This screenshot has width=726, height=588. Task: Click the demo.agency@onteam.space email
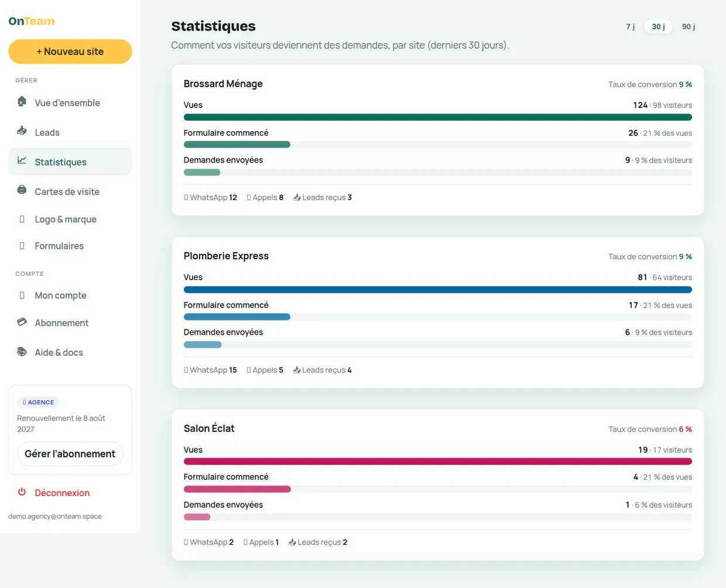click(x=55, y=517)
